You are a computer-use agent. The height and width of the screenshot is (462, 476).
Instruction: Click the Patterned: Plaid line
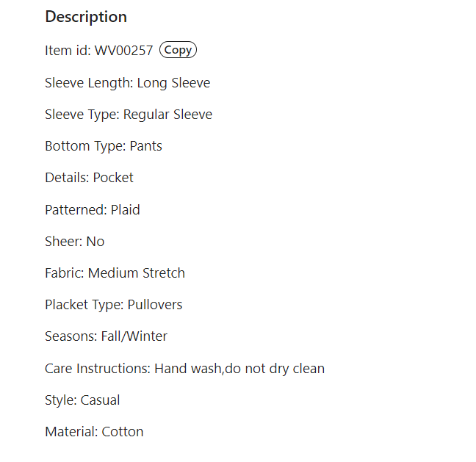pos(93,210)
